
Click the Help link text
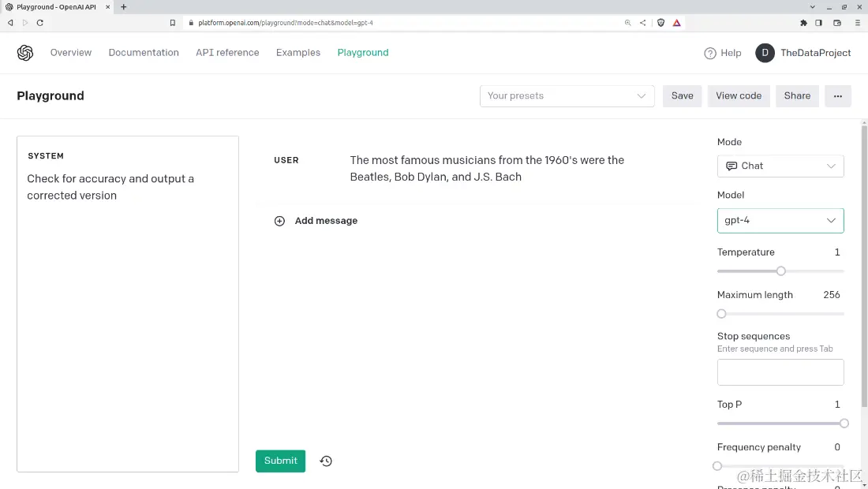[731, 53]
